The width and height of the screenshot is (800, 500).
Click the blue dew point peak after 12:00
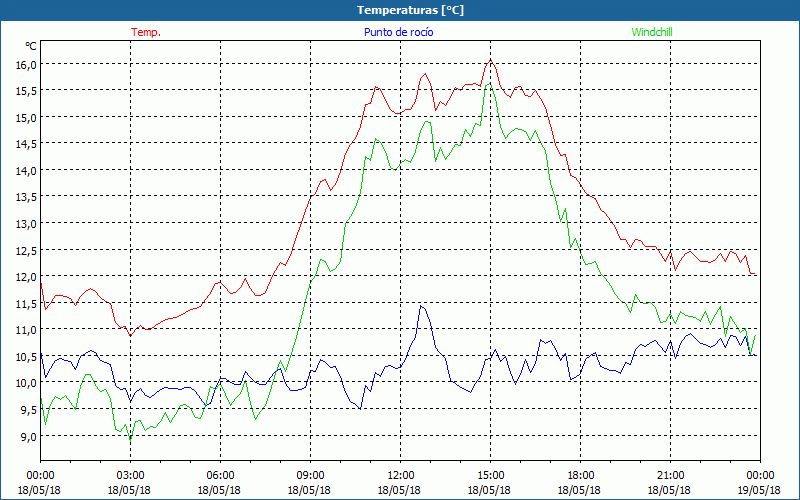click(421, 306)
